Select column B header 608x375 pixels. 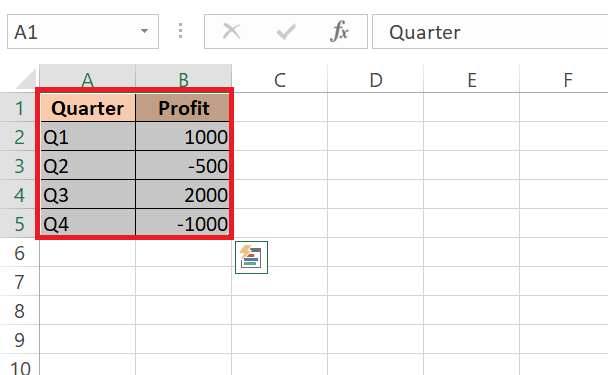click(x=184, y=79)
